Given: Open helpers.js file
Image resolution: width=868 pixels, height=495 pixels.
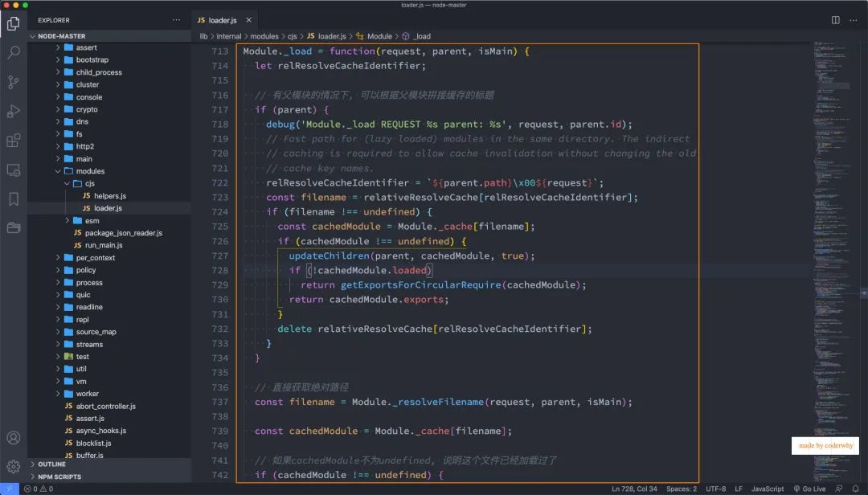Looking at the screenshot, I should [109, 196].
